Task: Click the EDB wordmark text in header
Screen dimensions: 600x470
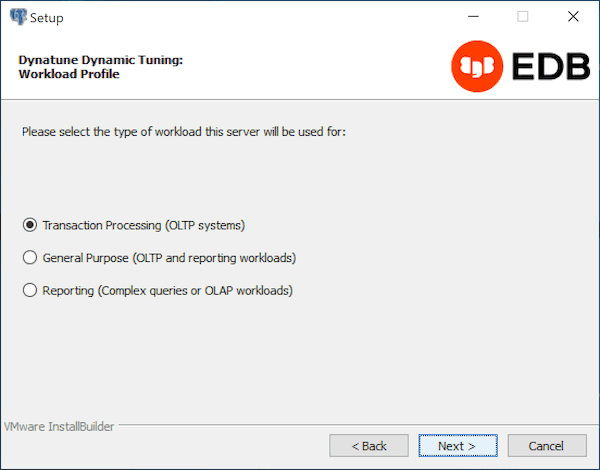Action: click(x=547, y=67)
